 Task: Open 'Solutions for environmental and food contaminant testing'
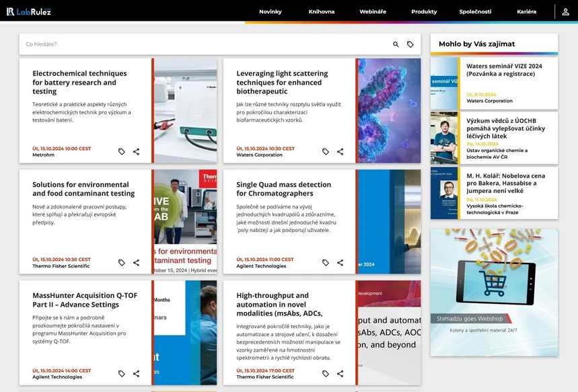click(83, 189)
